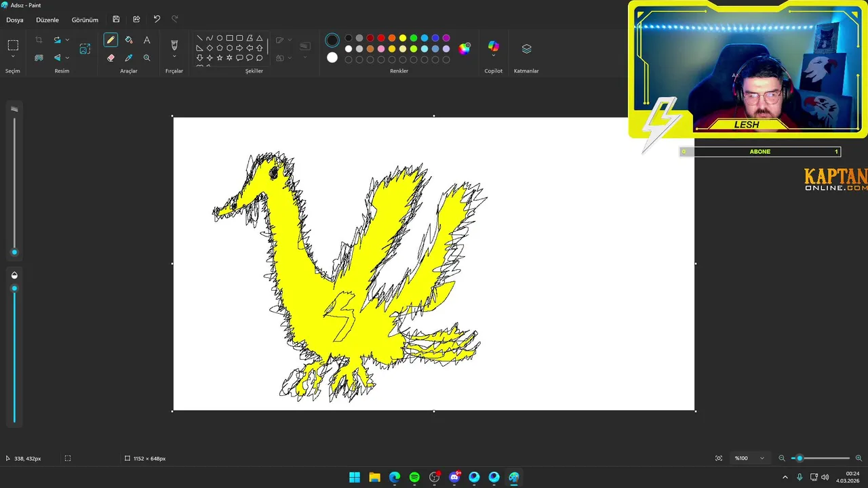
Task: Select the Eraser tool
Action: point(111,58)
